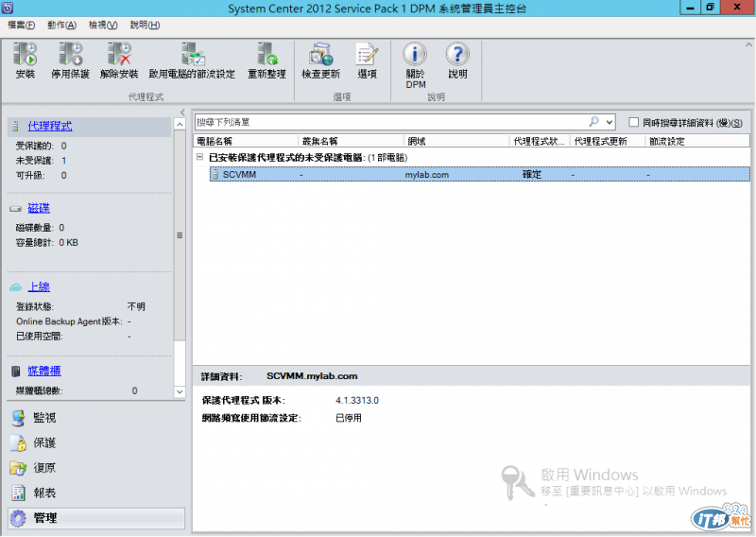Sort by 節流設定 column header
The height and width of the screenshot is (537, 756).
(697, 142)
